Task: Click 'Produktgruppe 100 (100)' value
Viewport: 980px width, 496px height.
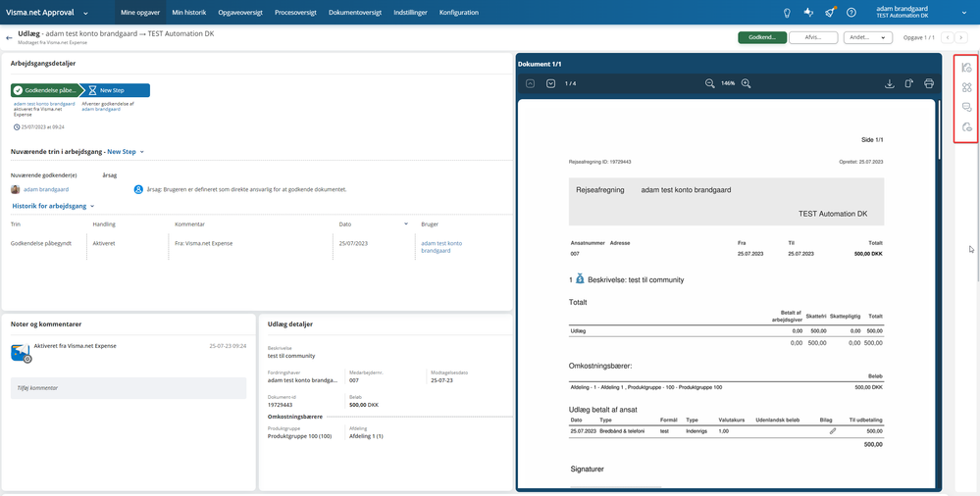Action: pyautogui.click(x=299, y=436)
